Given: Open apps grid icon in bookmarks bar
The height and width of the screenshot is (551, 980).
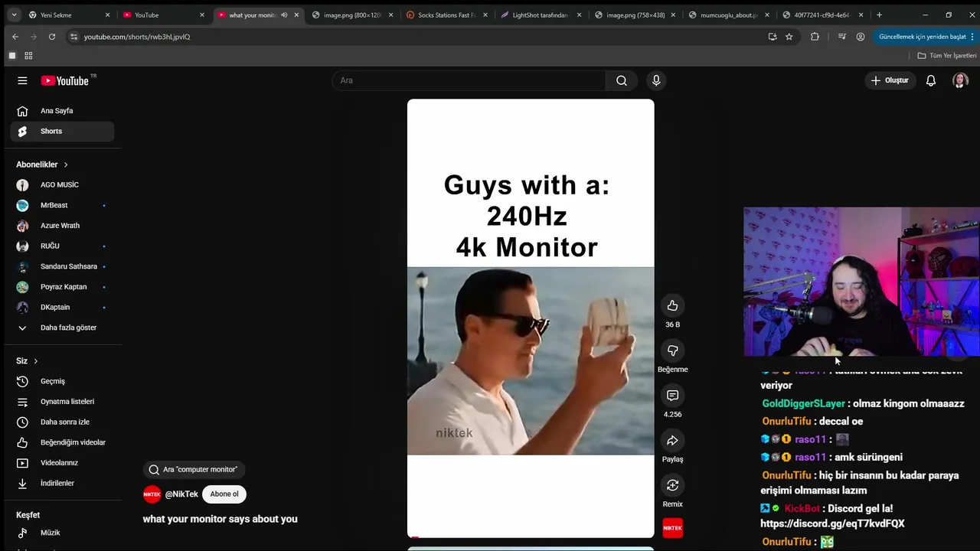Looking at the screenshot, I should (x=28, y=56).
